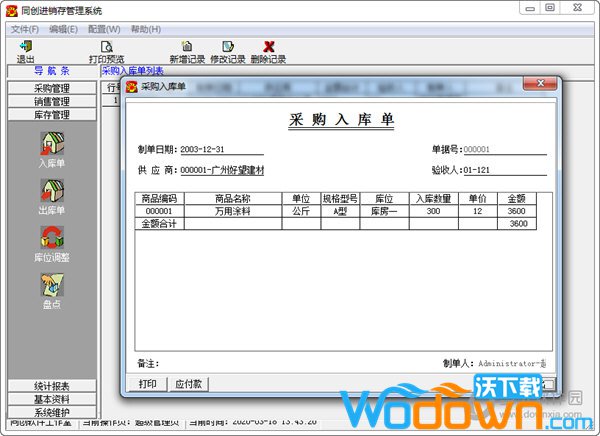Image resolution: width=600 pixels, height=436 pixels.
Task: Click the 制单日期 field 2003-12-31
Action: coord(222,149)
